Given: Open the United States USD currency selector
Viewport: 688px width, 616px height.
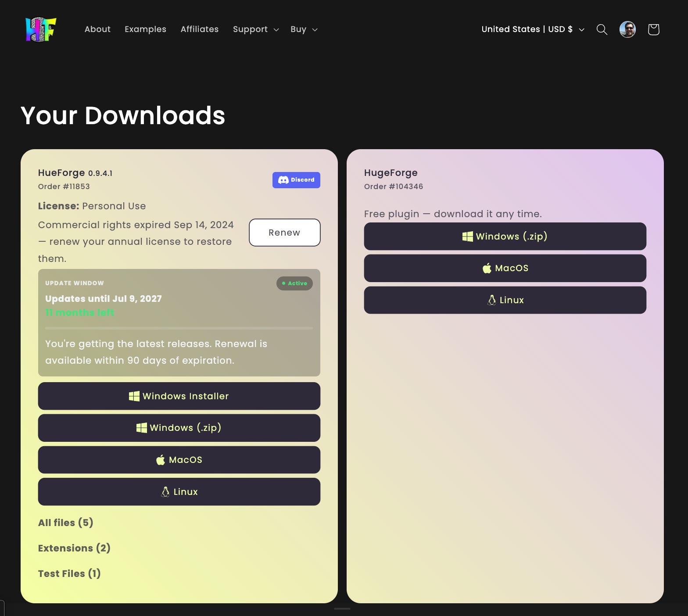Looking at the screenshot, I should coord(533,29).
